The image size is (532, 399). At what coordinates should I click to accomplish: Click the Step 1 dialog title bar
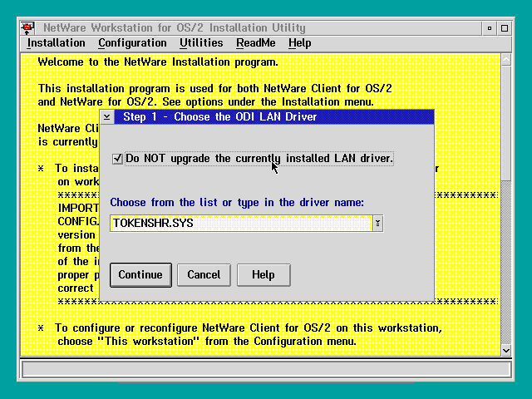click(x=274, y=117)
